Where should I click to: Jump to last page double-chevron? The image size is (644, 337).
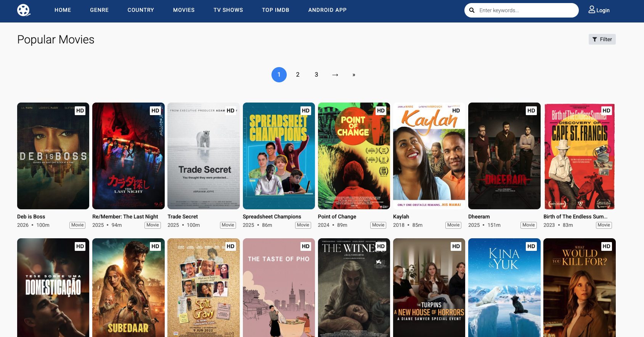click(x=354, y=75)
